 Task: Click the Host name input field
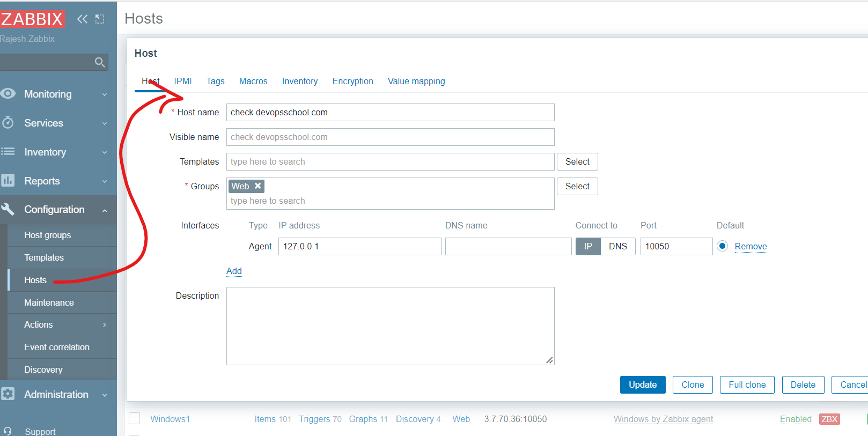[390, 112]
